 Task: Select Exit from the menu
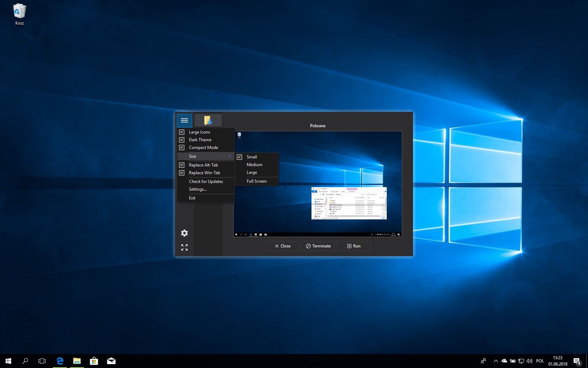point(206,198)
